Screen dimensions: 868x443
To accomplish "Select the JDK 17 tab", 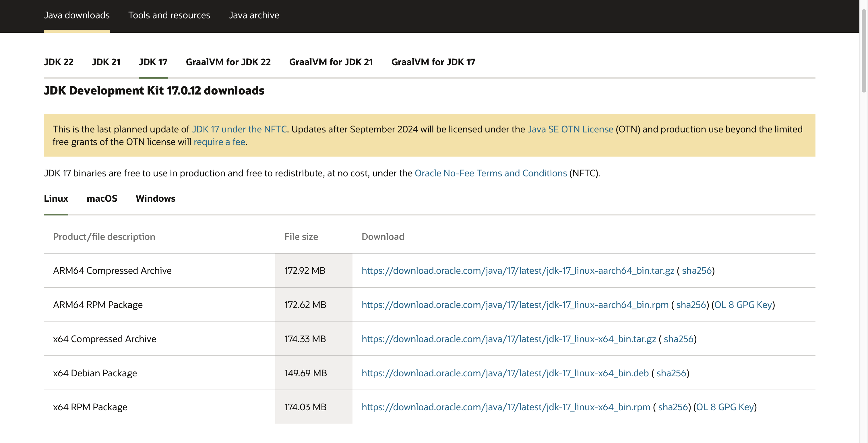I will pyautogui.click(x=153, y=62).
